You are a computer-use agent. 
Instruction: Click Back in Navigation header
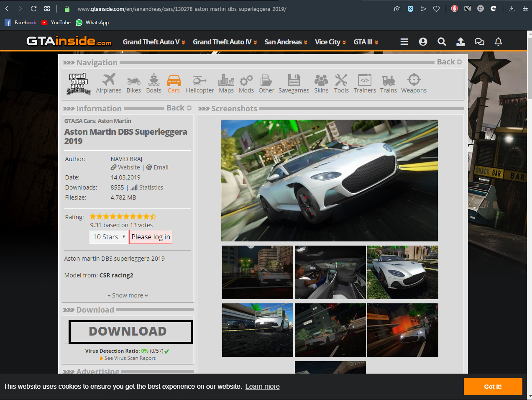pyautogui.click(x=449, y=62)
